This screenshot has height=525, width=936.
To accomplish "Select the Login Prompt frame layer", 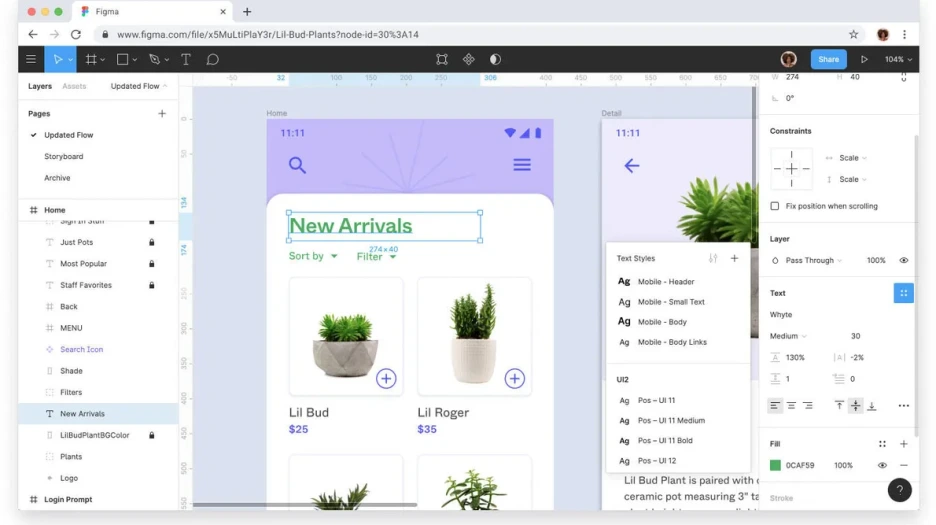I will coord(67,499).
